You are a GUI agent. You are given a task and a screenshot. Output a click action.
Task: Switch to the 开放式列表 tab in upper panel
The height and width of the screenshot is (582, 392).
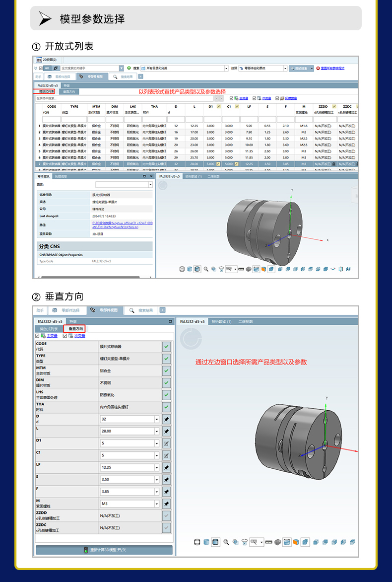(x=44, y=91)
